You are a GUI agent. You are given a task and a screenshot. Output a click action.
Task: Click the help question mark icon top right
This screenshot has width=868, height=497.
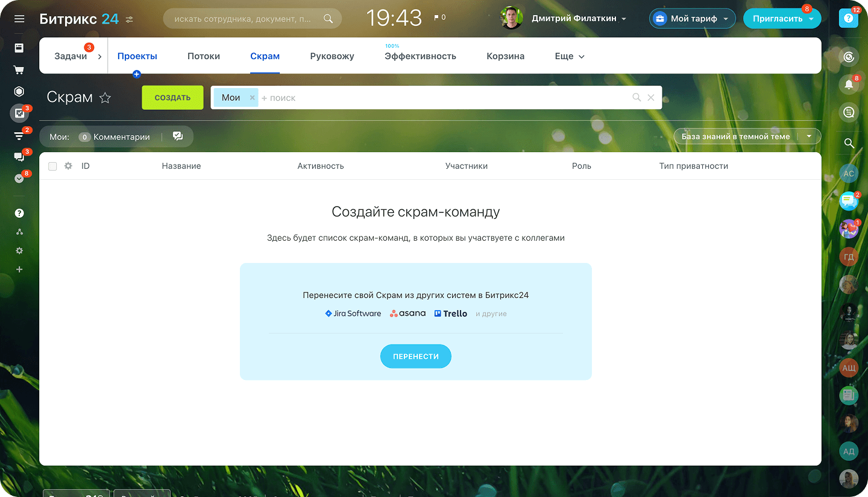848,19
